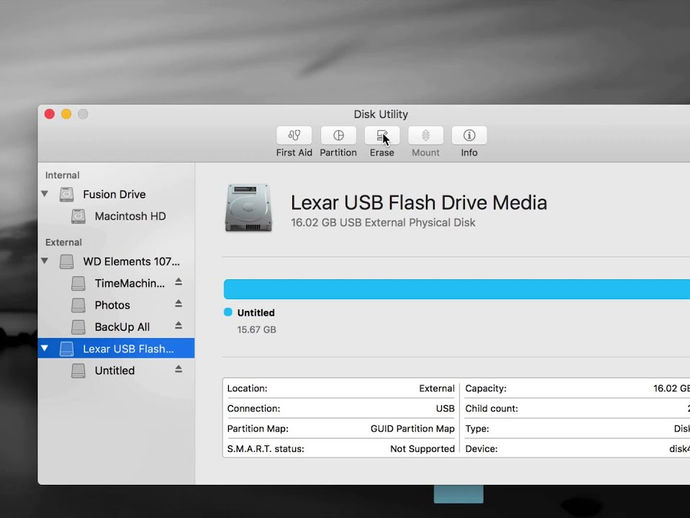Select the BackUp All volume row

coord(116,327)
